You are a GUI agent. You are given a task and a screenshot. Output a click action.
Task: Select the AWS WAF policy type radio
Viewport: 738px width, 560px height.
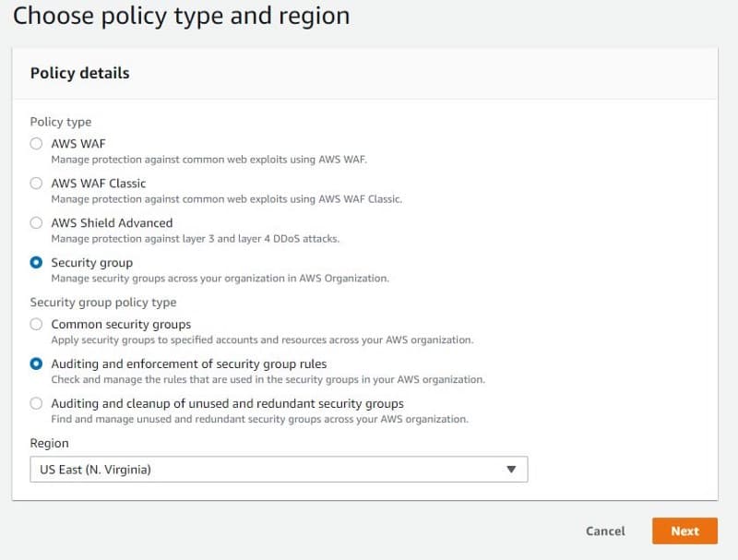coord(36,144)
